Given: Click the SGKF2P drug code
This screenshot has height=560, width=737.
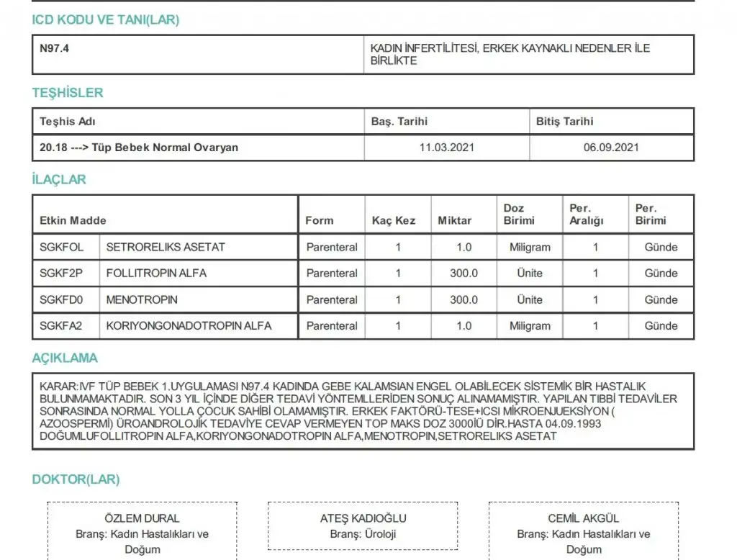Looking at the screenshot, I should click(62, 274).
